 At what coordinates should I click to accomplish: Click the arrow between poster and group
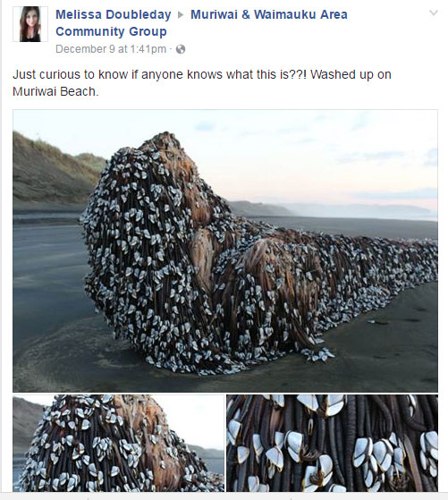pyautogui.click(x=181, y=14)
